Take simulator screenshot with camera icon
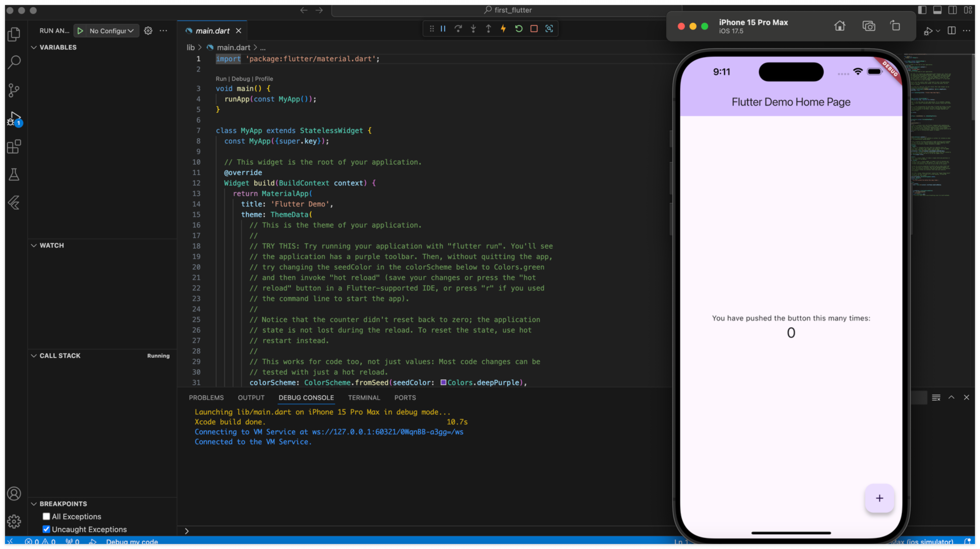 tap(869, 26)
